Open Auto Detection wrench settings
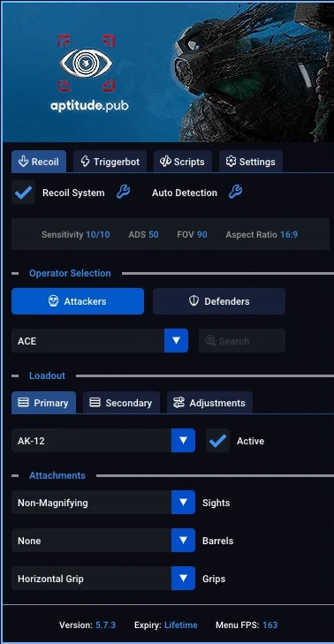This screenshot has height=644, width=334. click(x=235, y=192)
